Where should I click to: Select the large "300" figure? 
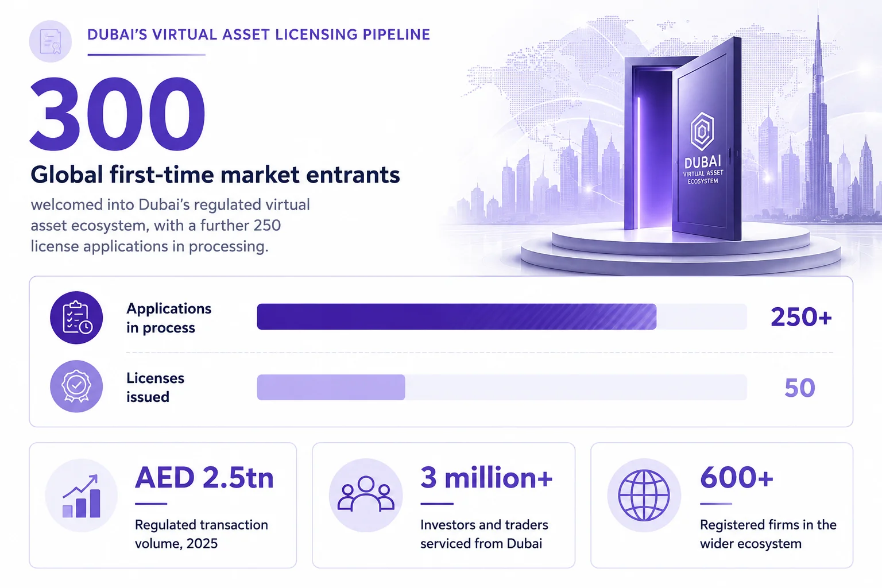pyautogui.click(x=118, y=113)
